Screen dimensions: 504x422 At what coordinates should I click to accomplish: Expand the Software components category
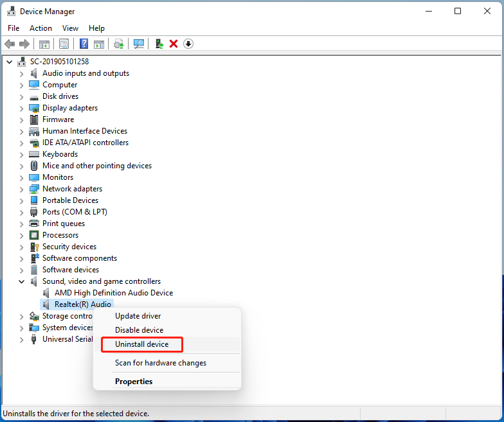pos(22,258)
